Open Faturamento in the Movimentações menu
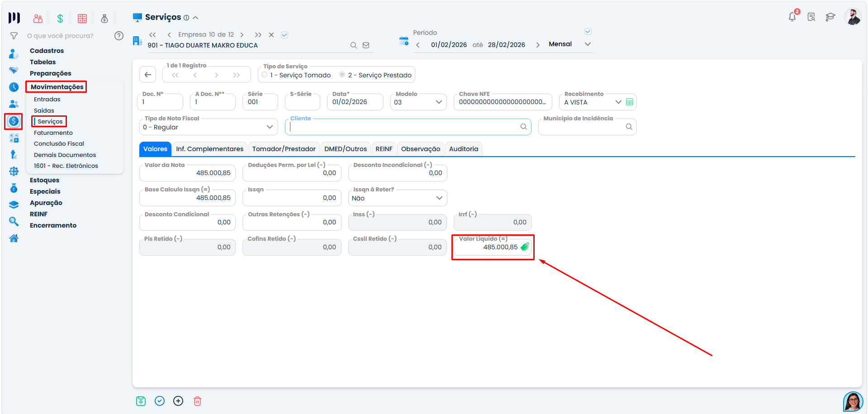Image resolution: width=868 pixels, height=414 pixels. coord(53,133)
